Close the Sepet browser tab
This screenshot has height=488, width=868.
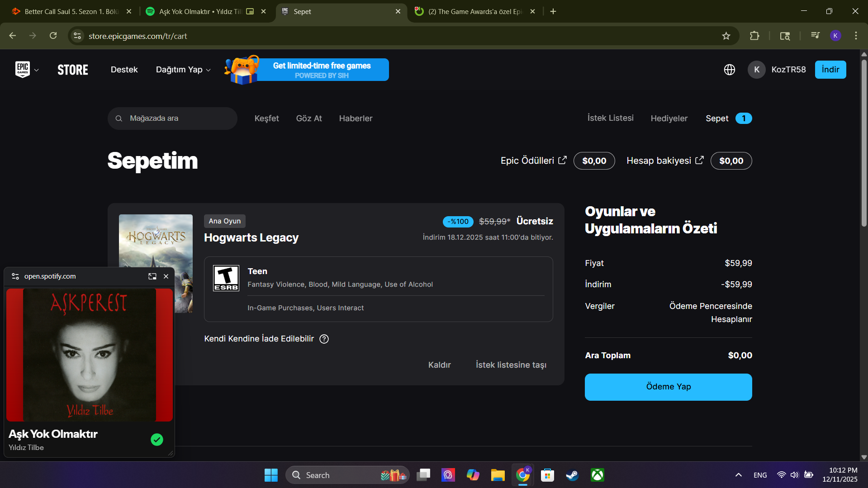click(x=398, y=11)
